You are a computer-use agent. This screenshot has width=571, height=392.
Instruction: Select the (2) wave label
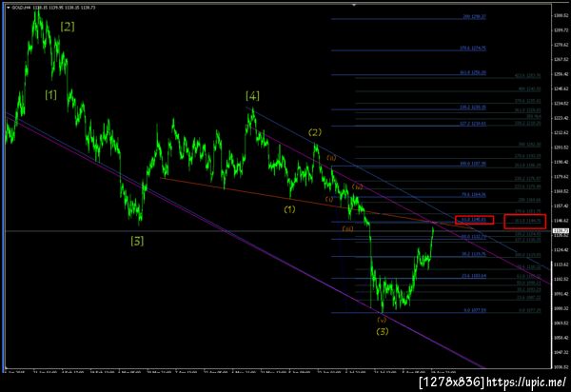click(x=315, y=132)
